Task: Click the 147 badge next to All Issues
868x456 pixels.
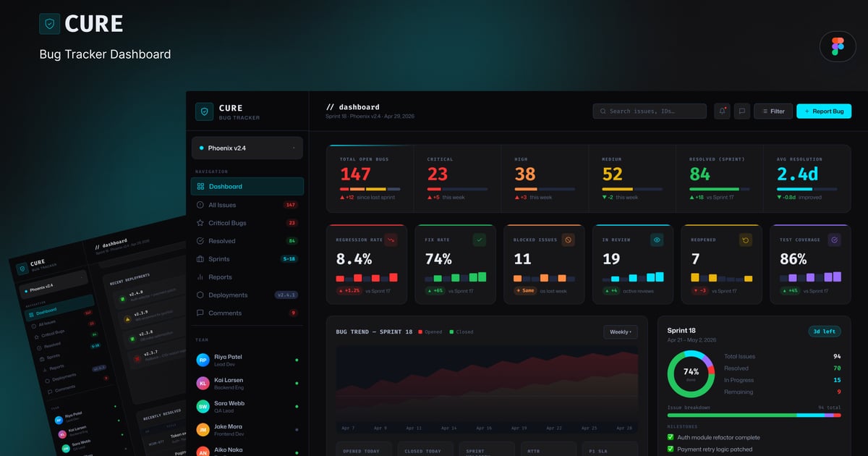Action: [291, 205]
